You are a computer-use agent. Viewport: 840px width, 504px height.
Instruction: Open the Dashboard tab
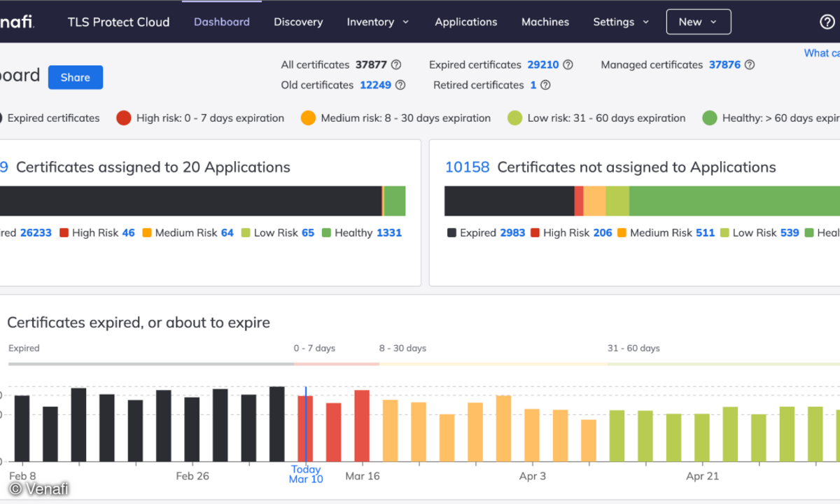[222, 22]
